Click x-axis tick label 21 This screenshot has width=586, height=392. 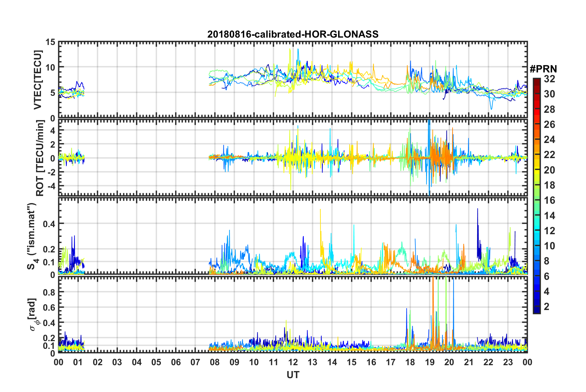[469, 362]
